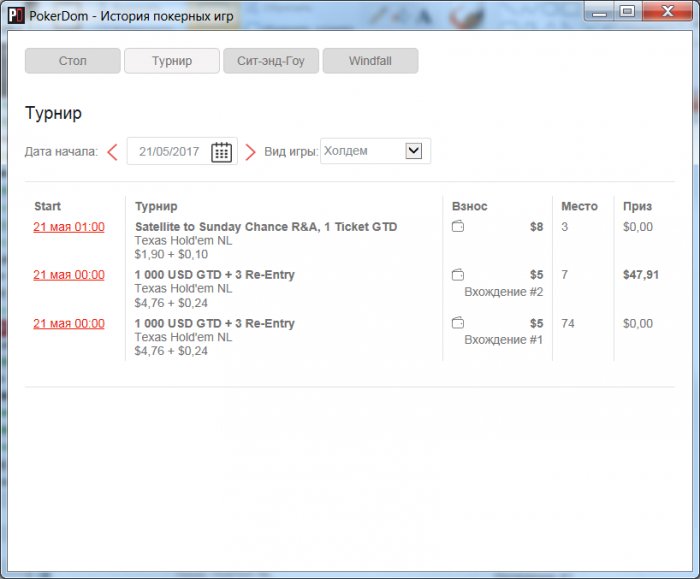The height and width of the screenshot is (579, 700).
Task: Open 21 мая 00:00 link for Вхождение #1
Action: point(69,324)
